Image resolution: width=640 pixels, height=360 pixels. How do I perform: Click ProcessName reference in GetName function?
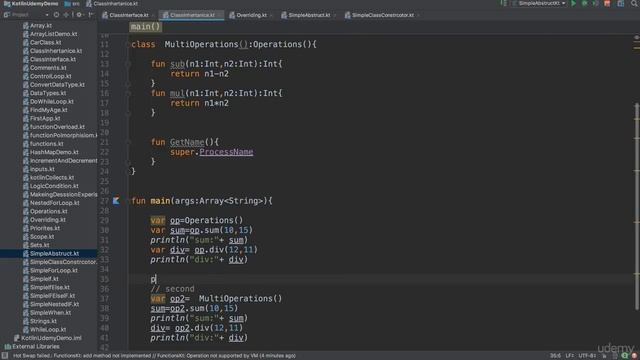click(226, 152)
